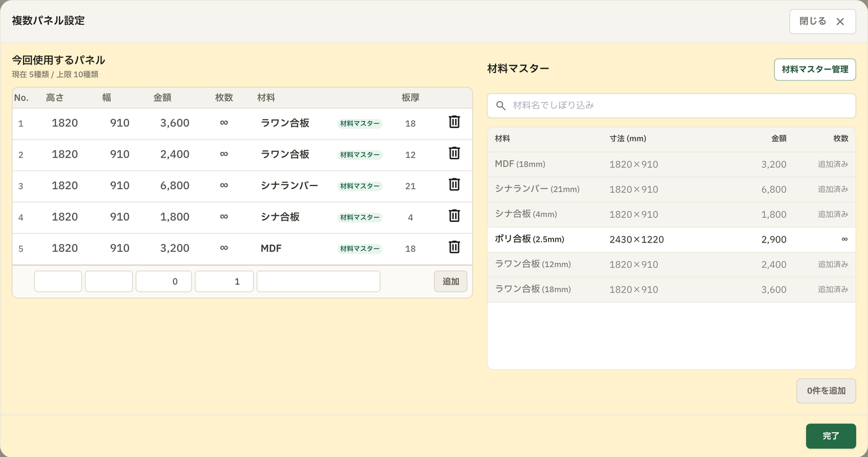Delete the シナランバー row using trash icon
The width and height of the screenshot is (868, 457).
pos(454,184)
